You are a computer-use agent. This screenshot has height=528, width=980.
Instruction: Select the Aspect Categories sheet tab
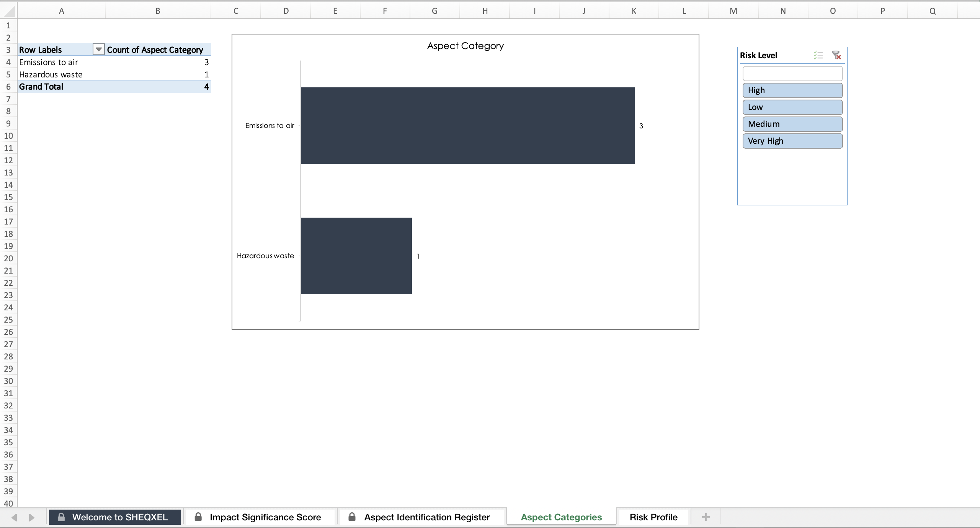click(561, 517)
